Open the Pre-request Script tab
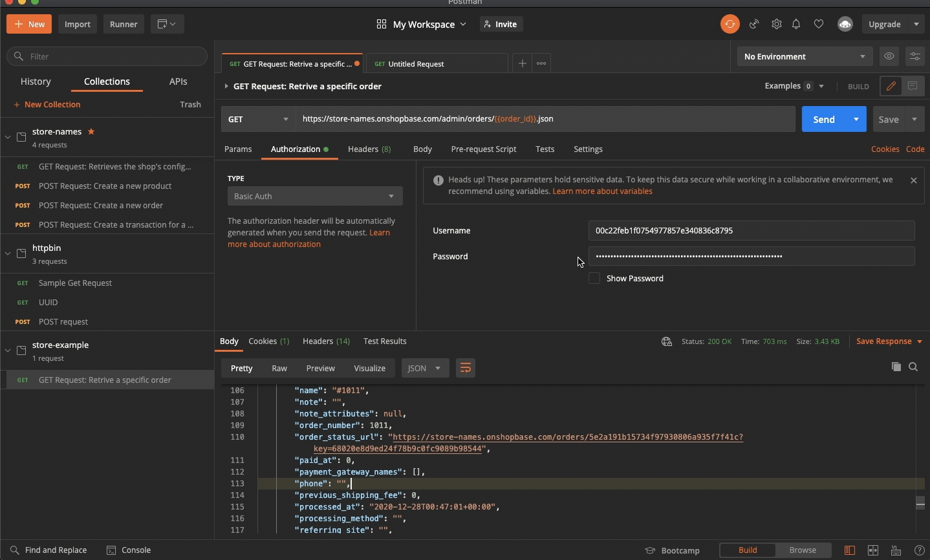 [484, 149]
